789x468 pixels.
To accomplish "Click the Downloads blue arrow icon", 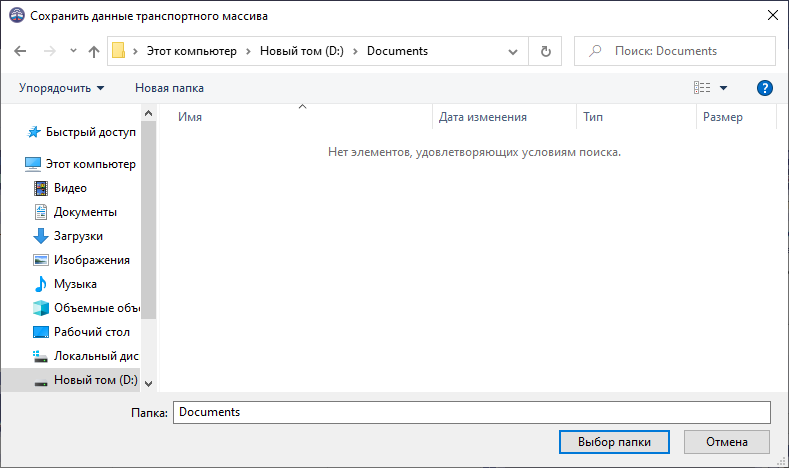I will [x=41, y=236].
